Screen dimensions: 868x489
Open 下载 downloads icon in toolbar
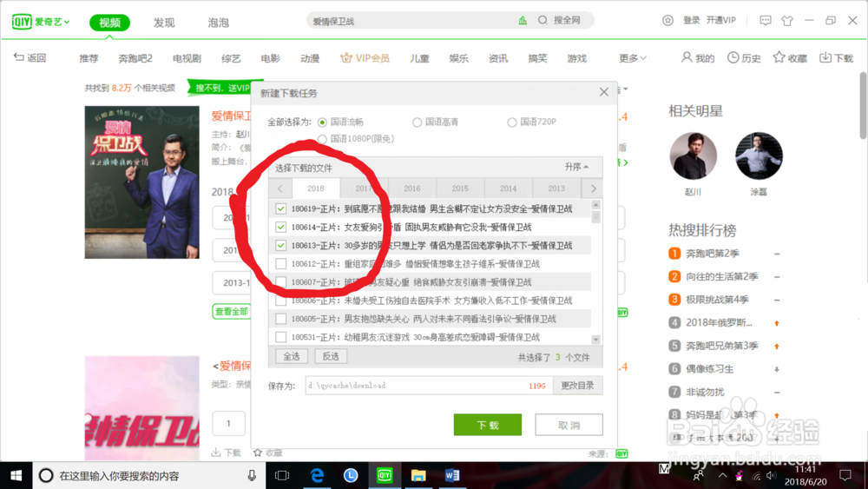pyautogui.click(x=825, y=57)
